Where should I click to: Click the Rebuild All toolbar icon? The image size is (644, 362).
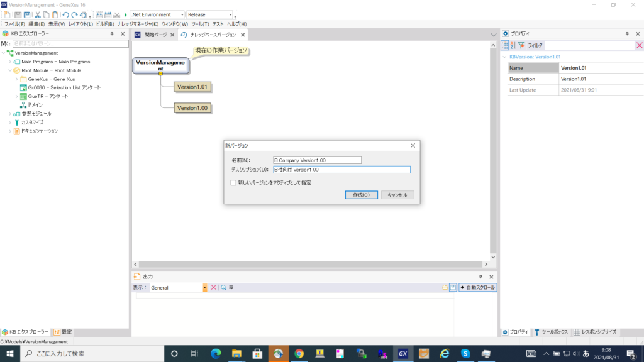point(108,15)
